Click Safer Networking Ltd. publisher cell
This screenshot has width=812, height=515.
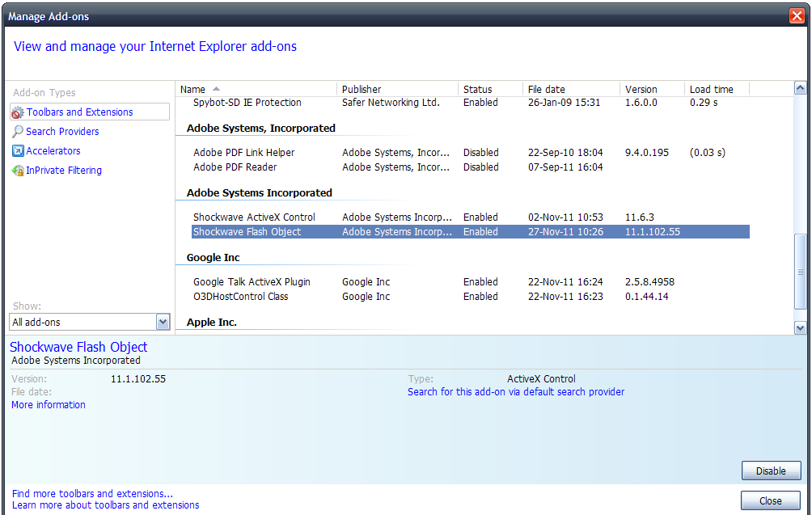click(391, 103)
